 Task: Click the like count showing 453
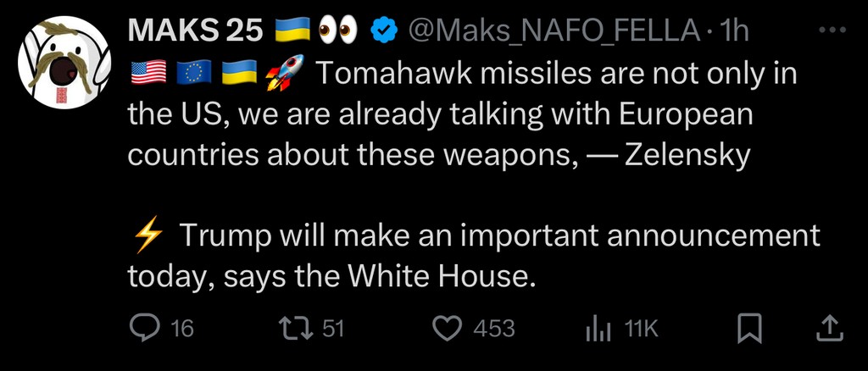coord(493,329)
